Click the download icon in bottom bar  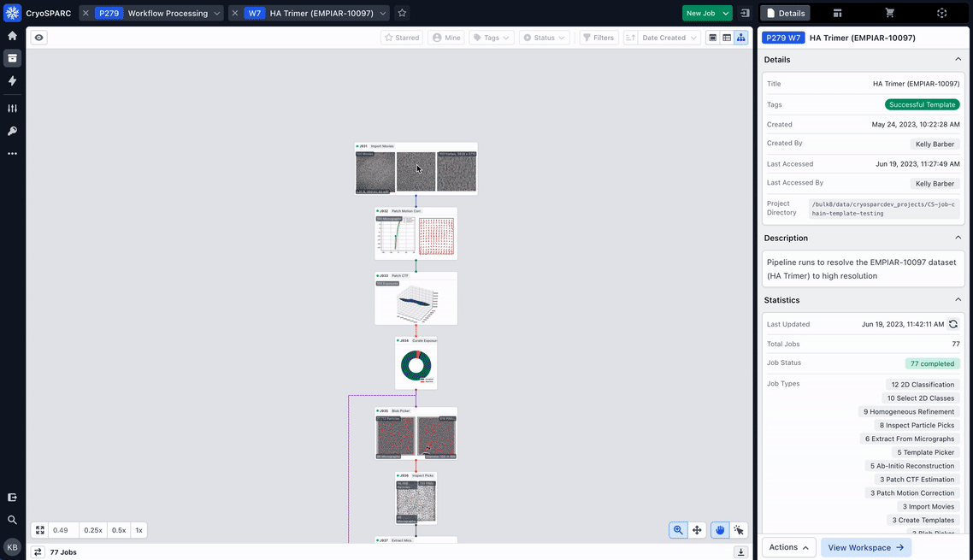tap(741, 552)
